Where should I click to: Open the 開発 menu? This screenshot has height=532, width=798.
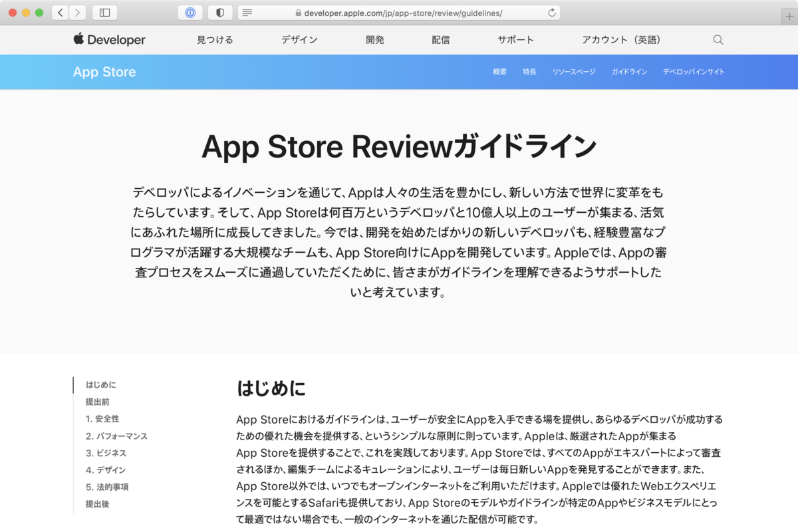[375, 40]
